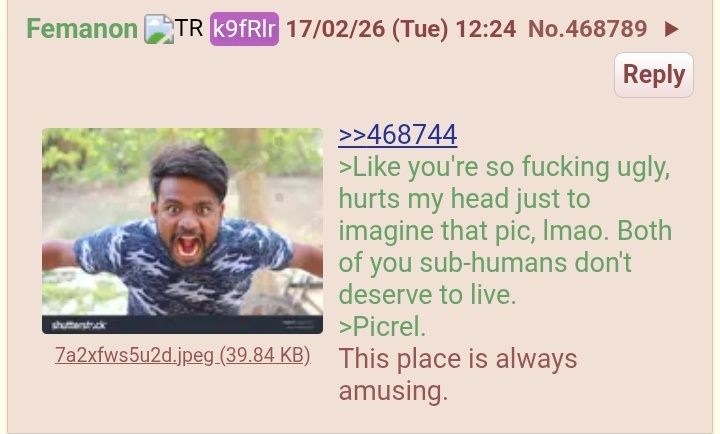The height and width of the screenshot is (434, 720).
Task: Open the 7a2xfws5u2d.jpeg file link
Action: tap(182, 355)
